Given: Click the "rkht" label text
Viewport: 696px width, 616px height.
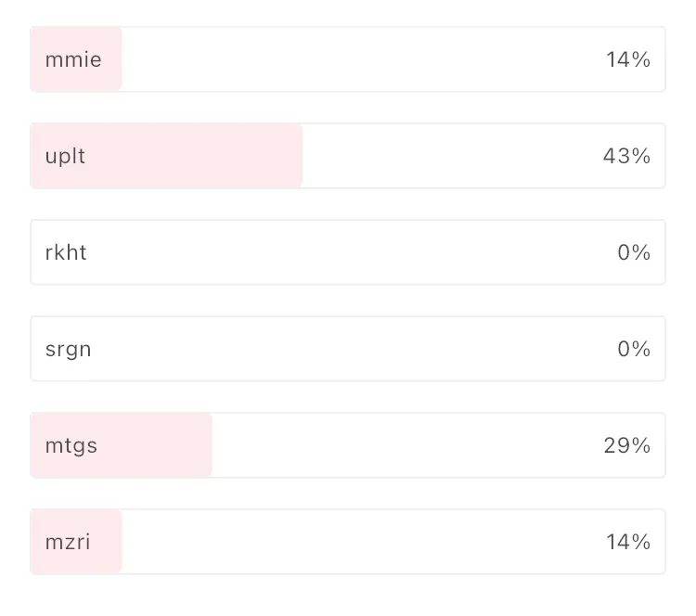Looking at the screenshot, I should click(x=66, y=252).
